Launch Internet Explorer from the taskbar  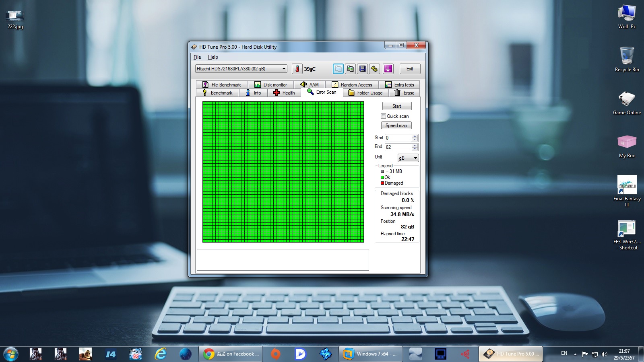(161, 354)
